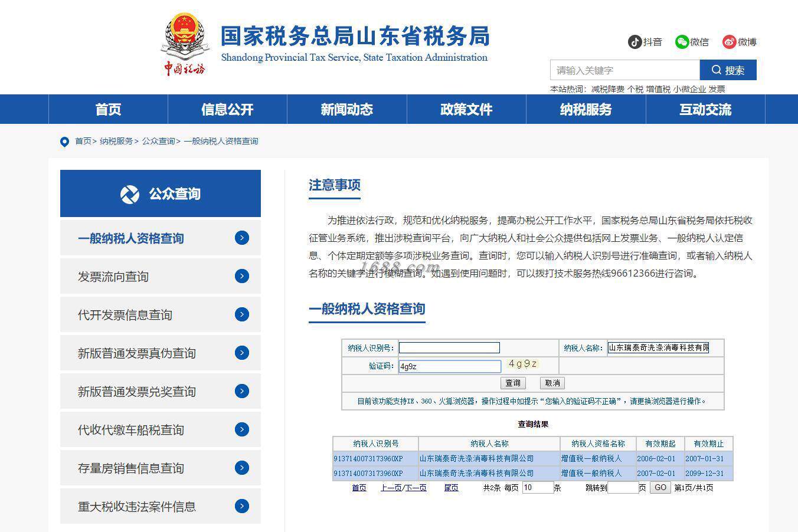Open the 纳税服务 navigation menu
This screenshot has height=532, width=798.
[x=586, y=109]
